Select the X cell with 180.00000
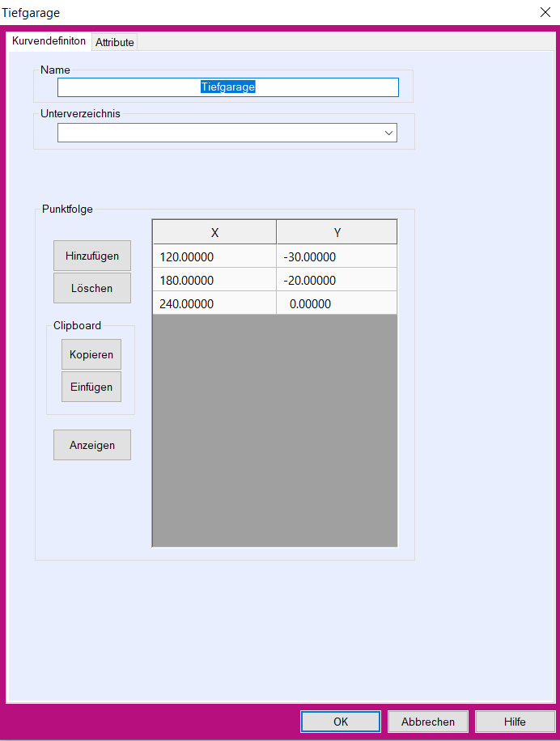 point(214,281)
